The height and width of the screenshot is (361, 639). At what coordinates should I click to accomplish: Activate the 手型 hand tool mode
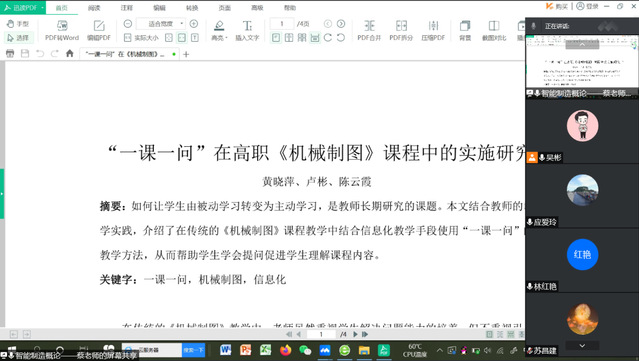[18, 24]
